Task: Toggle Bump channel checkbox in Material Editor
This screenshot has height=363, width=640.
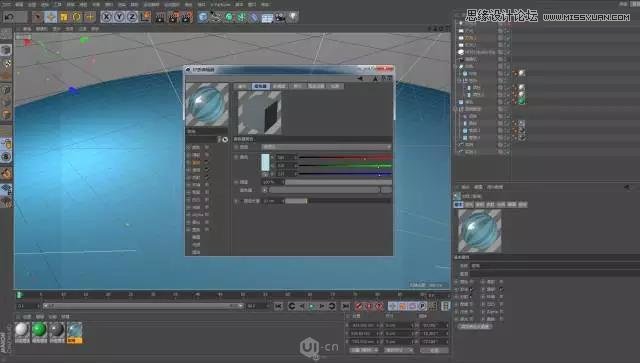Action: click(x=207, y=200)
